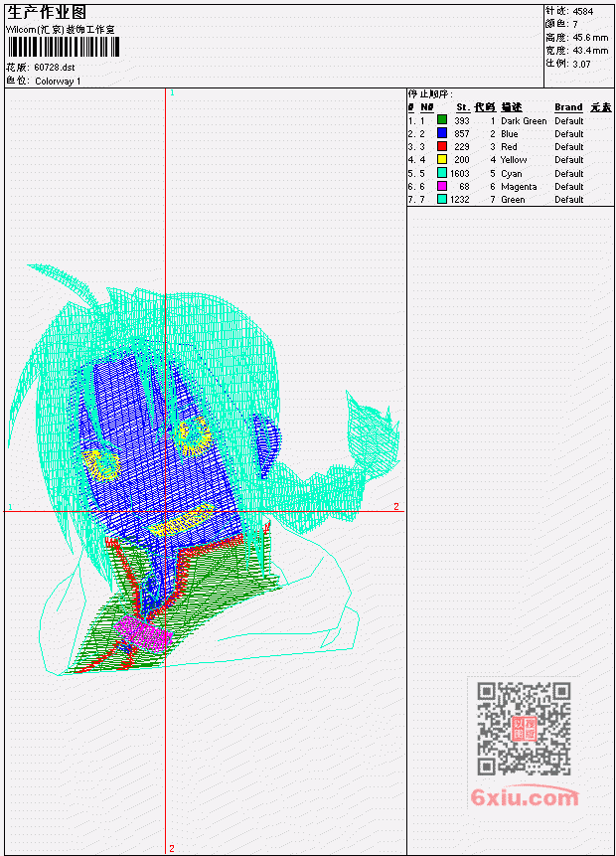
Task: Click the Wilcom(汇京) studio name line
Action: point(60,30)
